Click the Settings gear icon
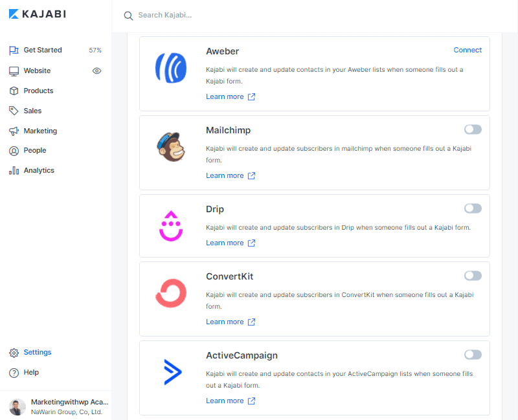This screenshot has width=518, height=420. pos(14,353)
